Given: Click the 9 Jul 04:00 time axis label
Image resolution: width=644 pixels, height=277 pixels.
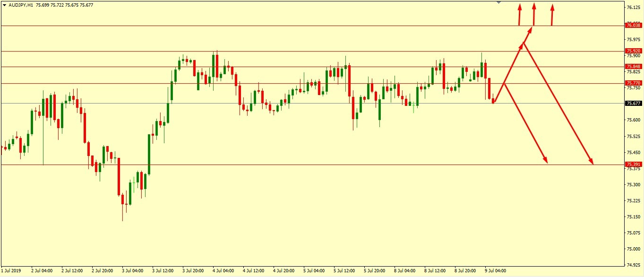Looking at the screenshot, I should coord(495,271).
